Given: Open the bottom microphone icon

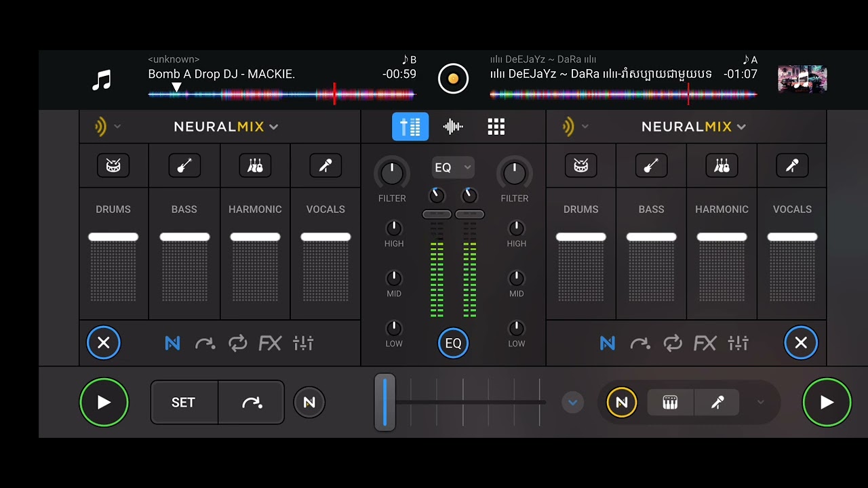Looking at the screenshot, I should pyautogui.click(x=717, y=403).
